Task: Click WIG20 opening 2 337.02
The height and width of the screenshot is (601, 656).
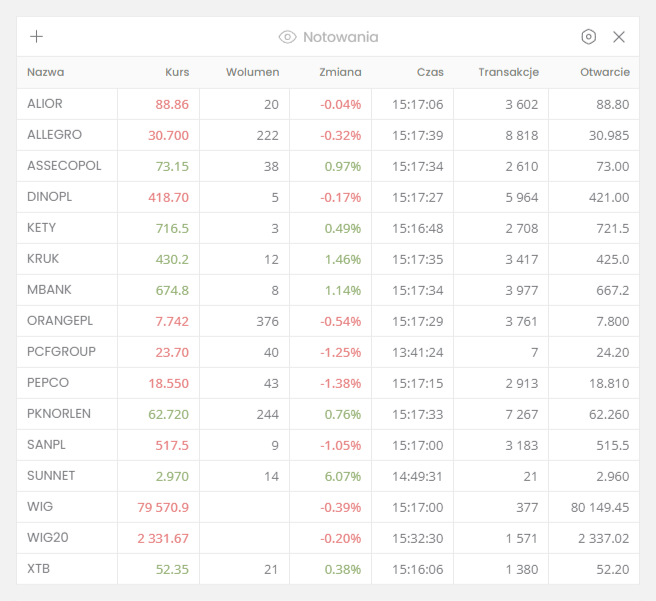Action: click(x=604, y=538)
